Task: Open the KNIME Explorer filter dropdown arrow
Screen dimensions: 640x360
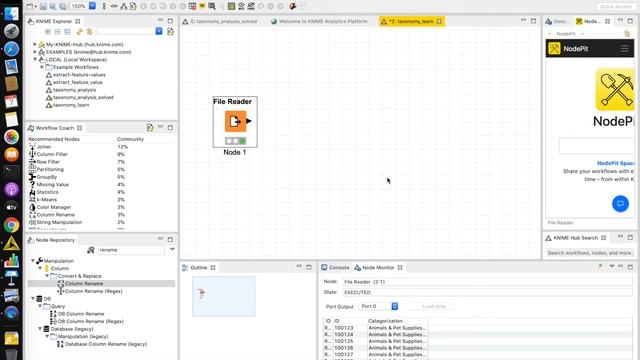Action: pos(159,31)
